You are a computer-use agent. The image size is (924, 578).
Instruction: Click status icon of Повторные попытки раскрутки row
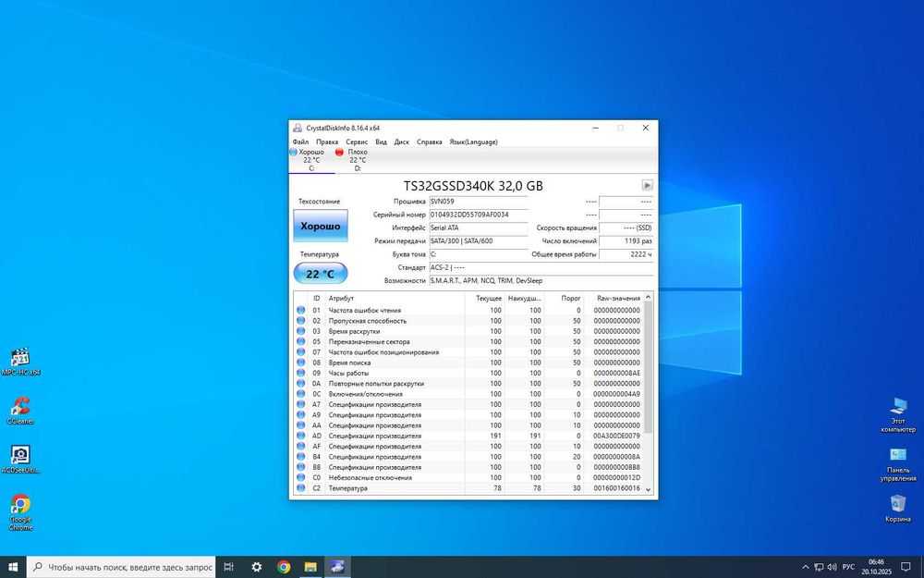pos(300,384)
